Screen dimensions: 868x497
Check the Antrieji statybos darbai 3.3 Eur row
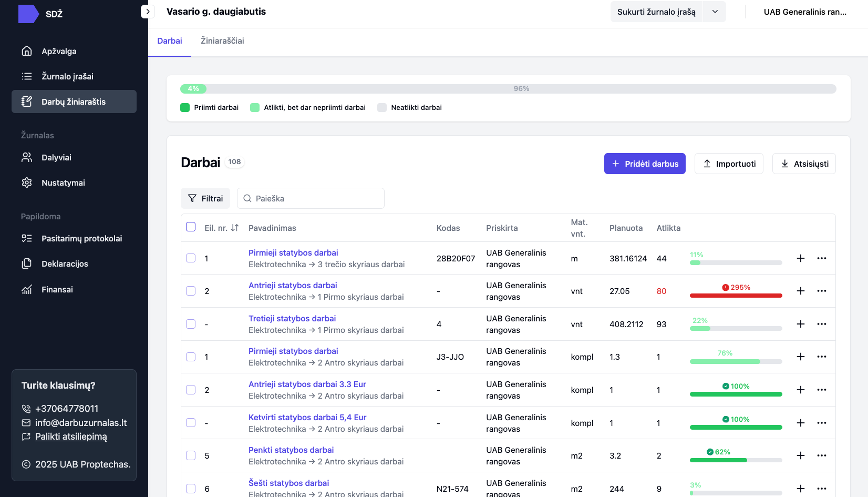point(191,390)
